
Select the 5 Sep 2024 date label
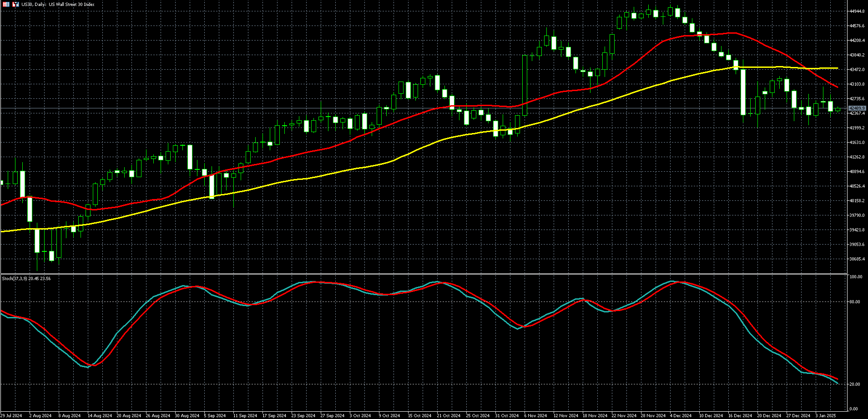point(215,415)
